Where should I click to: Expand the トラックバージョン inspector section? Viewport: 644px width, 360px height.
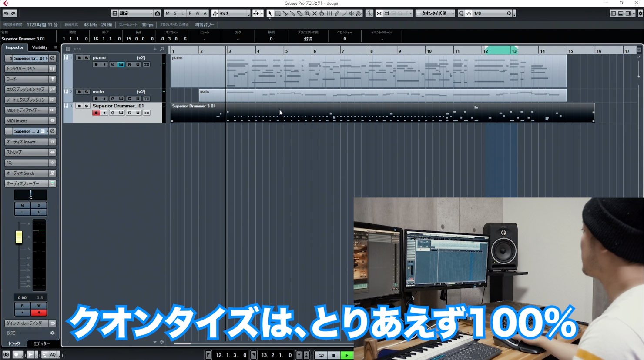[x=30, y=69]
